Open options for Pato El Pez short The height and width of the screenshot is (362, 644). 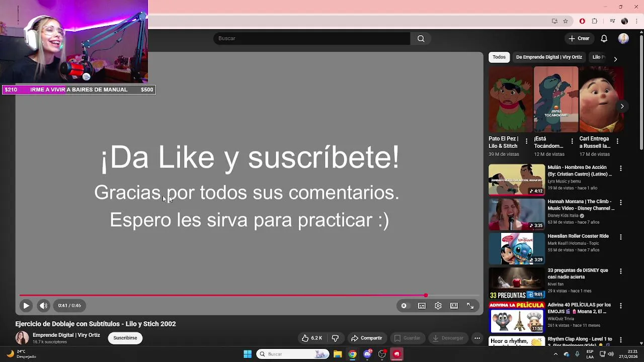click(527, 141)
